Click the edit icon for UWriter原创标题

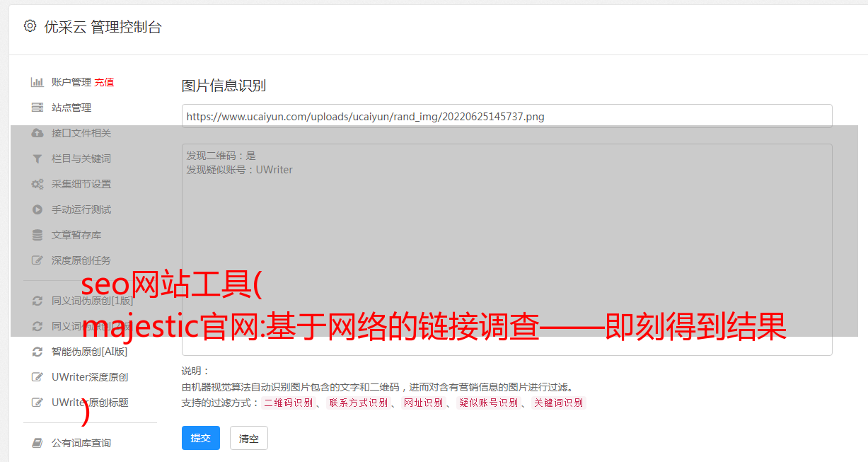click(37, 403)
